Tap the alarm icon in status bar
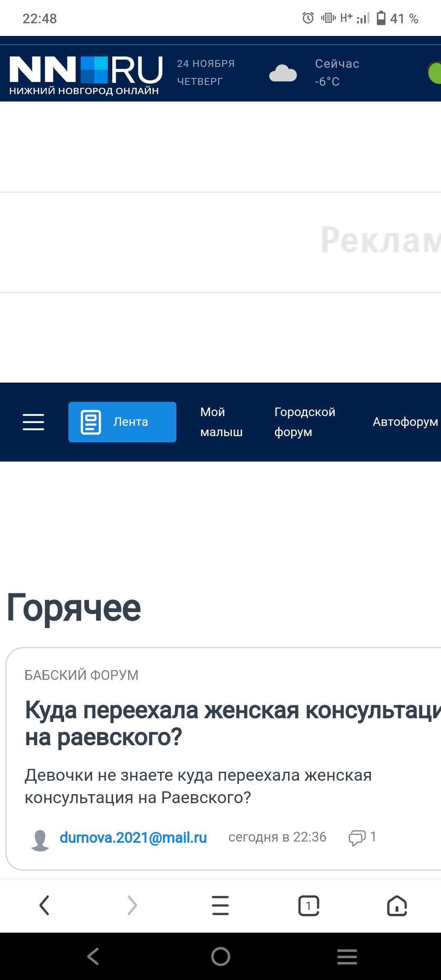The width and height of the screenshot is (441, 980). coord(308,18)
